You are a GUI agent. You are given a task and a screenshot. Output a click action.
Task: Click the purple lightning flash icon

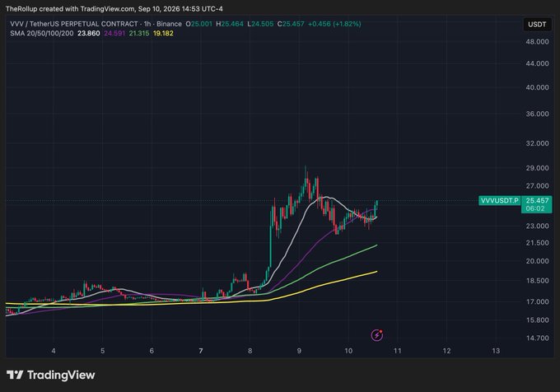point(377,335)
